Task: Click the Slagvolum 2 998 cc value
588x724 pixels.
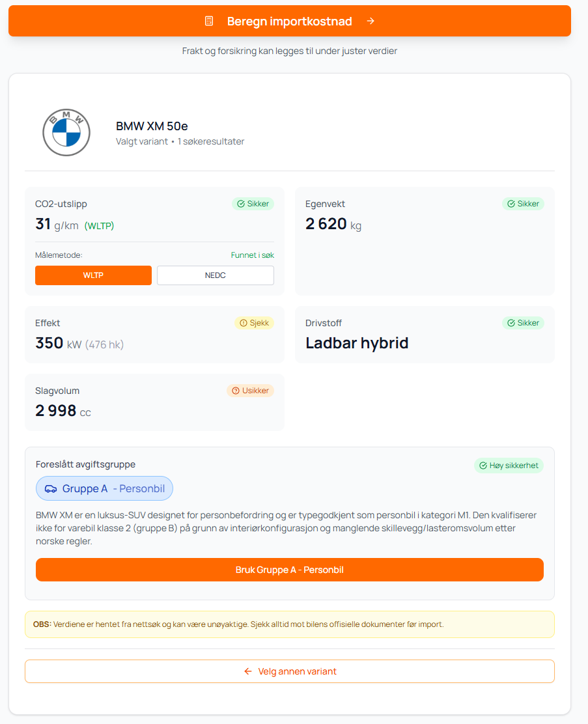Action: click(63, 411)
